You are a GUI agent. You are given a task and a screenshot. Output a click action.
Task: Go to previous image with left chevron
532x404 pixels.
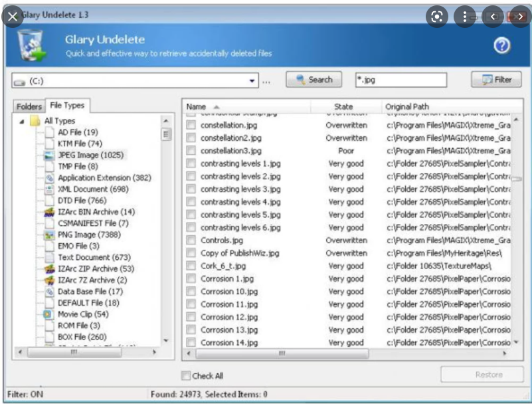493,17
